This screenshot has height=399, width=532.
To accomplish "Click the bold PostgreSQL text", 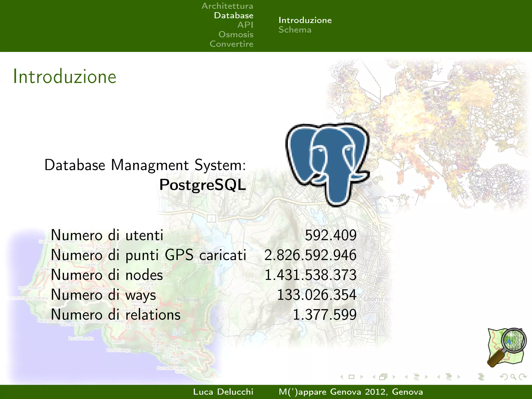I will pyautogui.click(x=202, y=185).
